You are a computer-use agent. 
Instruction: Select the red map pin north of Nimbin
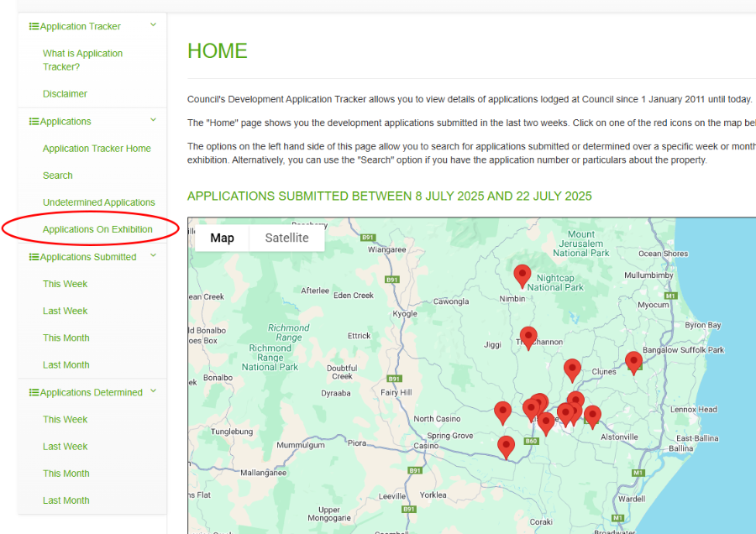[522, 276]
